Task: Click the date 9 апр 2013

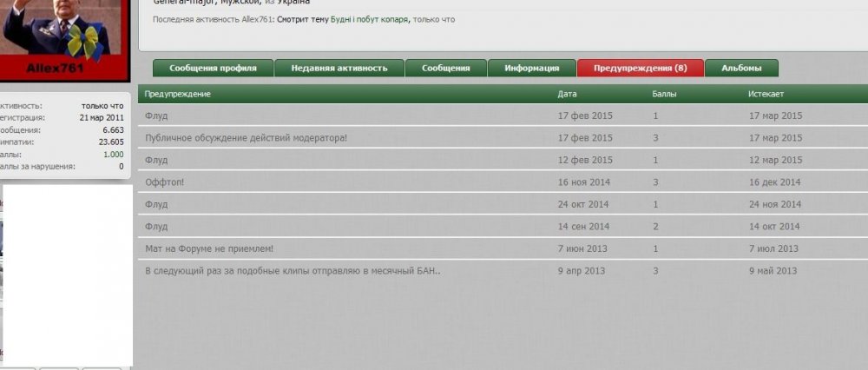Action: point(582,271)
